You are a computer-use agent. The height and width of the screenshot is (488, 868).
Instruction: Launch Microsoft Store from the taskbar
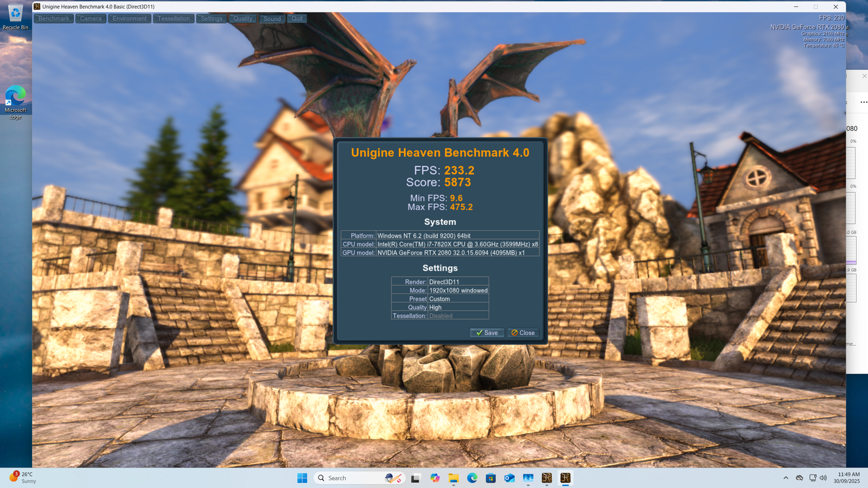[x=491, y=478]
